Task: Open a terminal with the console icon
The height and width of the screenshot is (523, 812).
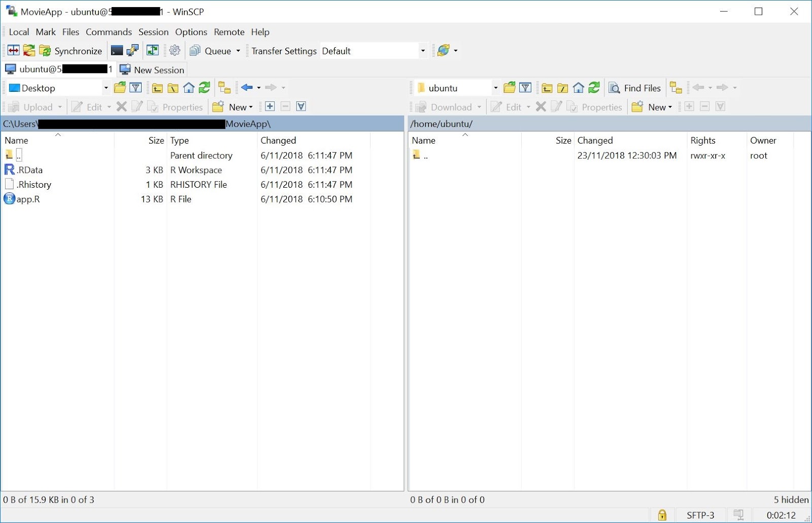Action: [x=116, y=51]
